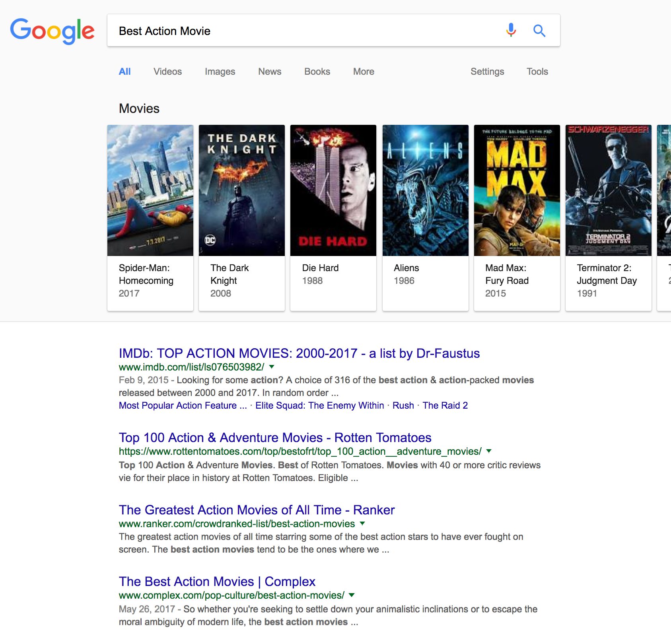This screenshot has height=644, width=671.
Task: Open the Mad Max: Fury Road poster
Action: pyautogui.click(x=517, y=190)
